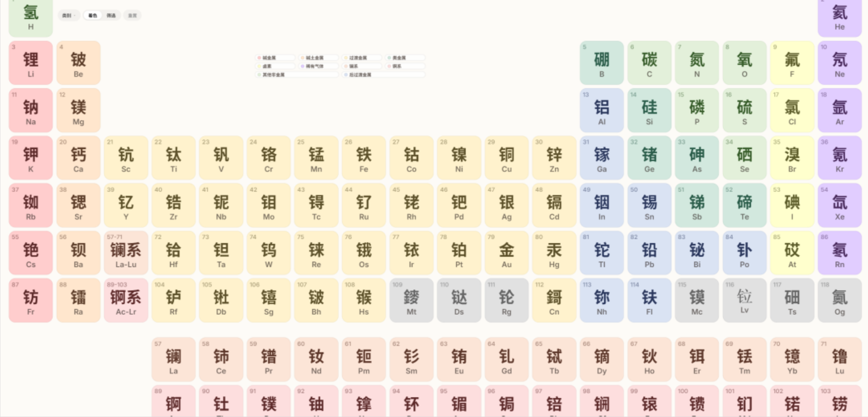This screenshot has height=417, width=868.
Task: Click the helium He element tile
Action: [840, 17]
